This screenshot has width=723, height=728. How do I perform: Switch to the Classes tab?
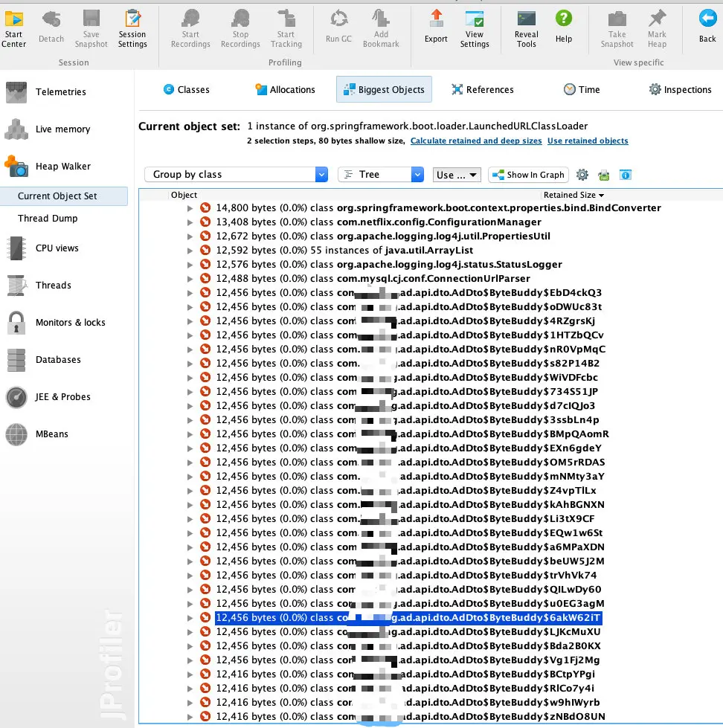[186, 90]
